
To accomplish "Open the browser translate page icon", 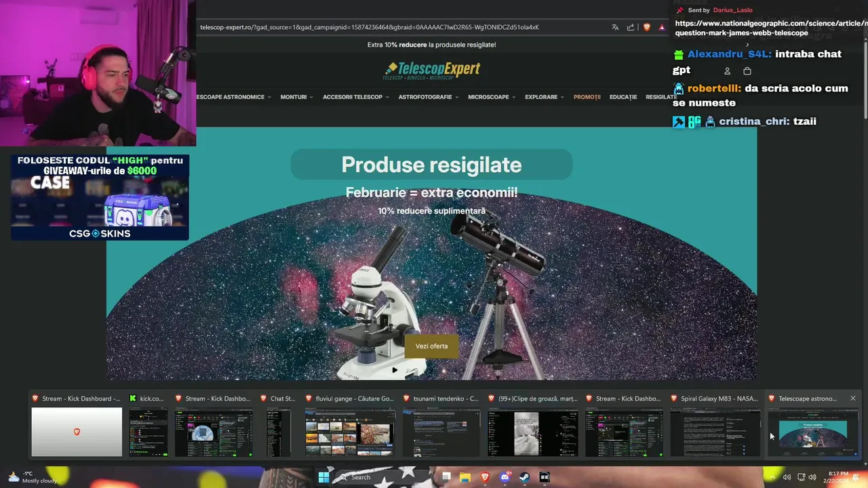I will (x=615, y=27).
